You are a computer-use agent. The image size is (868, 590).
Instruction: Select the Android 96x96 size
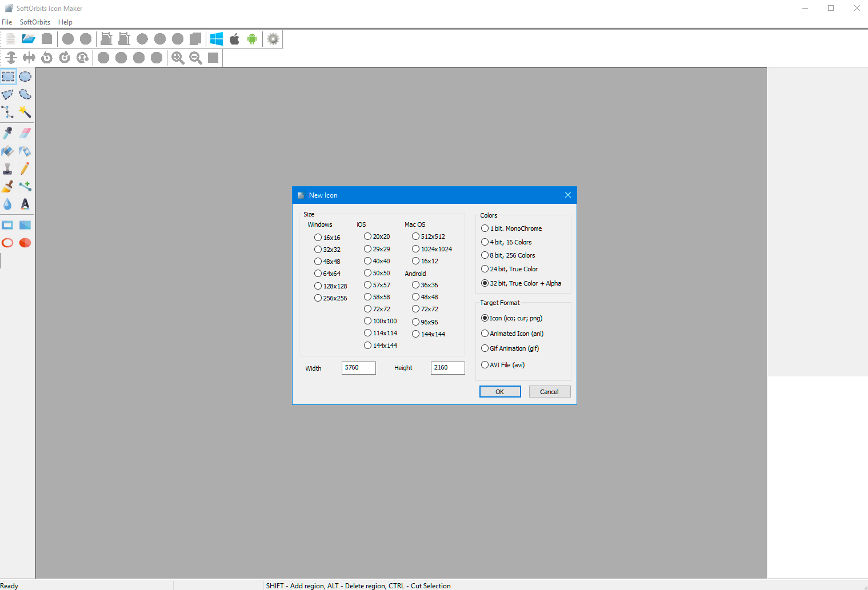pos(425,322)
